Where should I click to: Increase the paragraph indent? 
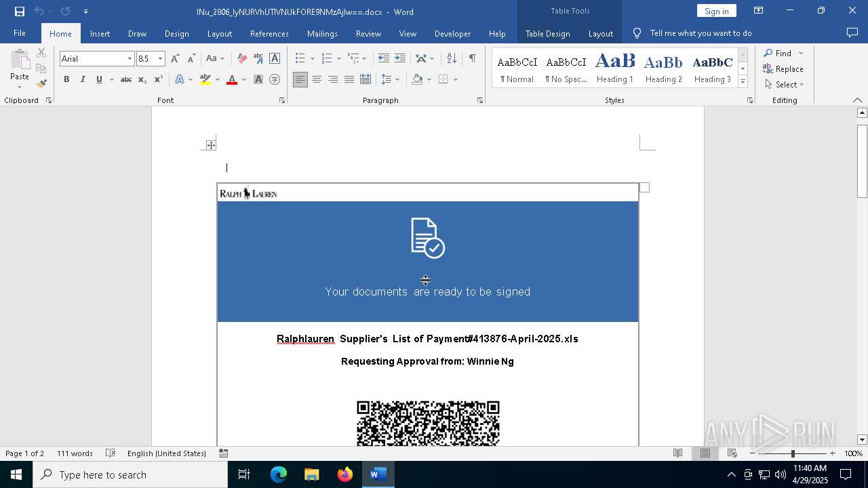[x=400, y=59]
